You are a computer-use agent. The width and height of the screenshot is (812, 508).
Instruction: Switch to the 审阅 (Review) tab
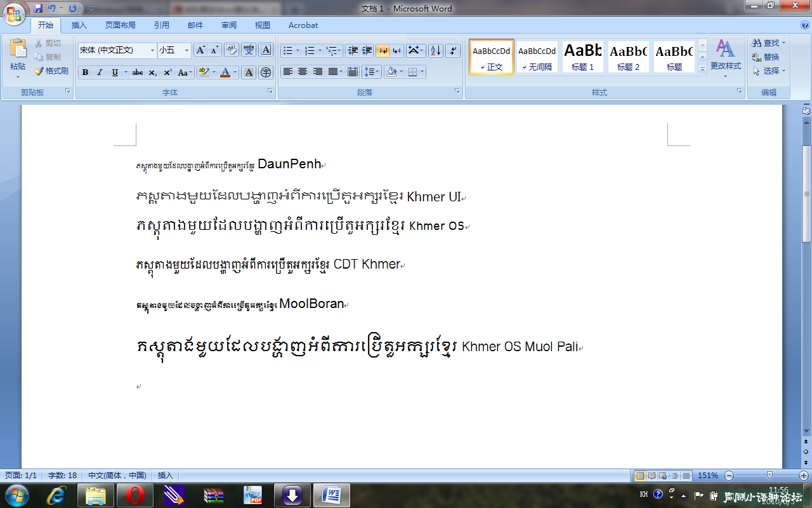tap(229, 25)
